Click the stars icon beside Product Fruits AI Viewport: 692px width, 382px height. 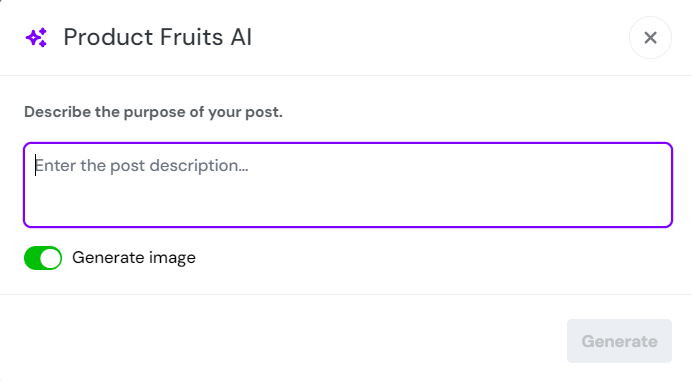coord(36,37)
